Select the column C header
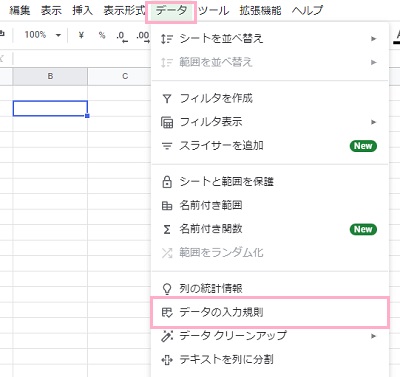This screenshot has height=377, width=400. pyautogui.click(x=119, y=76)
